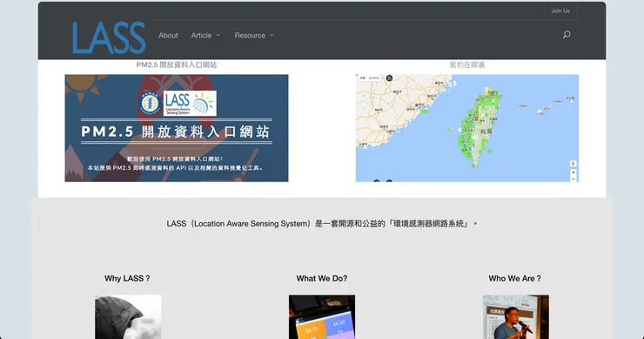Zoom out on the Taiwan map
644x339 pixels.
[x=573, y=179]
